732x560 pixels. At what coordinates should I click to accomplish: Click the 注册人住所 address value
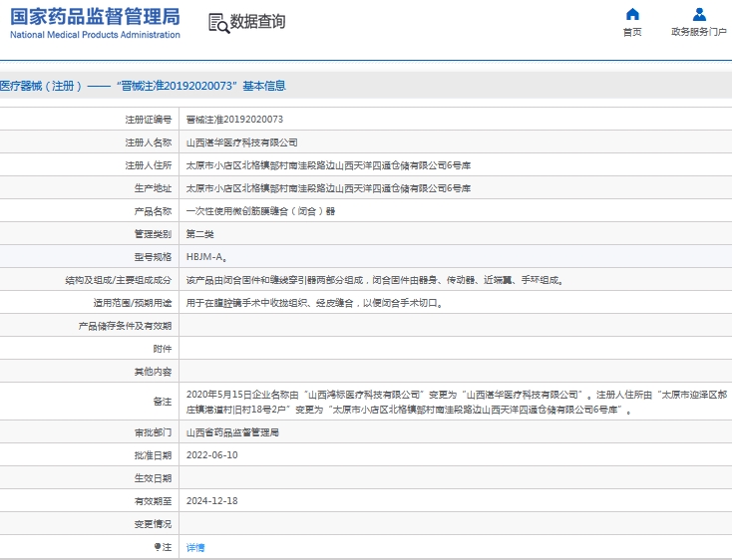point(328,165)
